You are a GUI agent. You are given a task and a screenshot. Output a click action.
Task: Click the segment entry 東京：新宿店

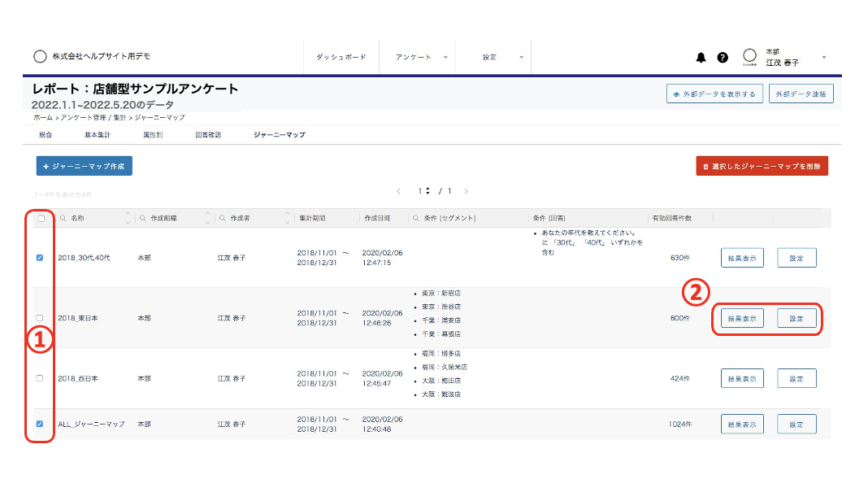click(441, 293)
